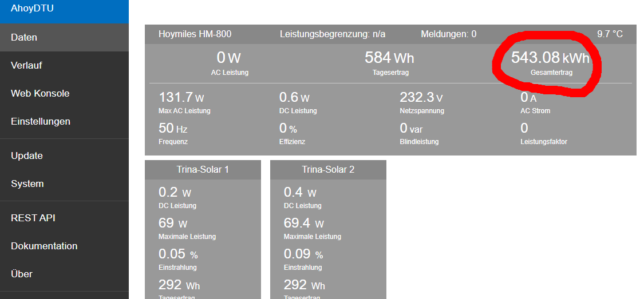
Task: Open Einstellungen in the sidebar
Action: (x=41, y=122)
